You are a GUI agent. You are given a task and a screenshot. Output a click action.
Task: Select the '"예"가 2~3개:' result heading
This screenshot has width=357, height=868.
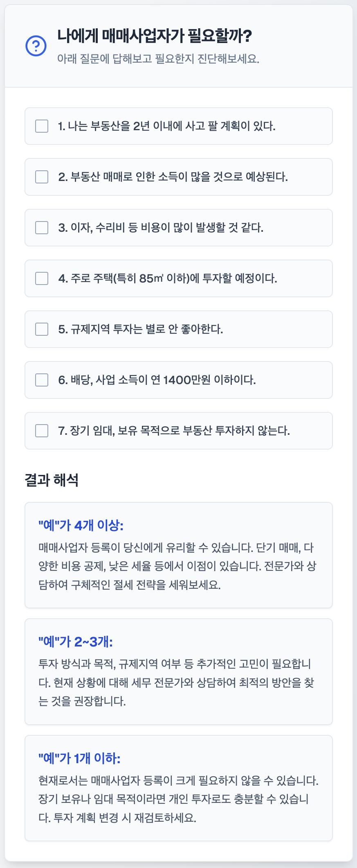[x=76, y=641]
